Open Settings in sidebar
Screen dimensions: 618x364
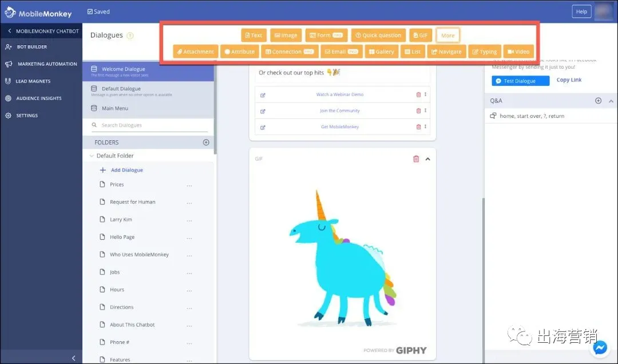(21, 116)
